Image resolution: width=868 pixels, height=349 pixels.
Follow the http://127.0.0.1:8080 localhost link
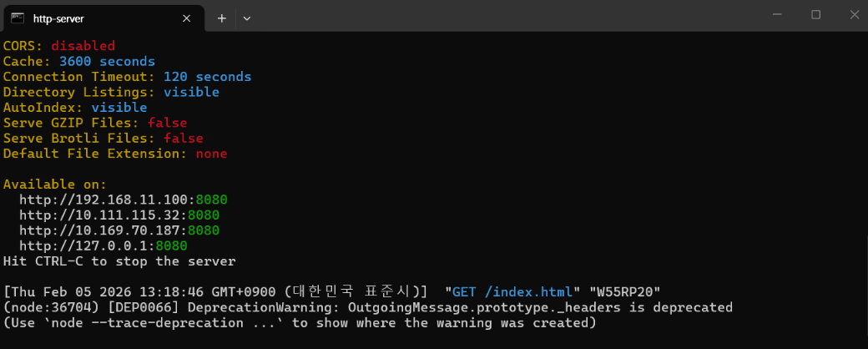coord(103,246)
